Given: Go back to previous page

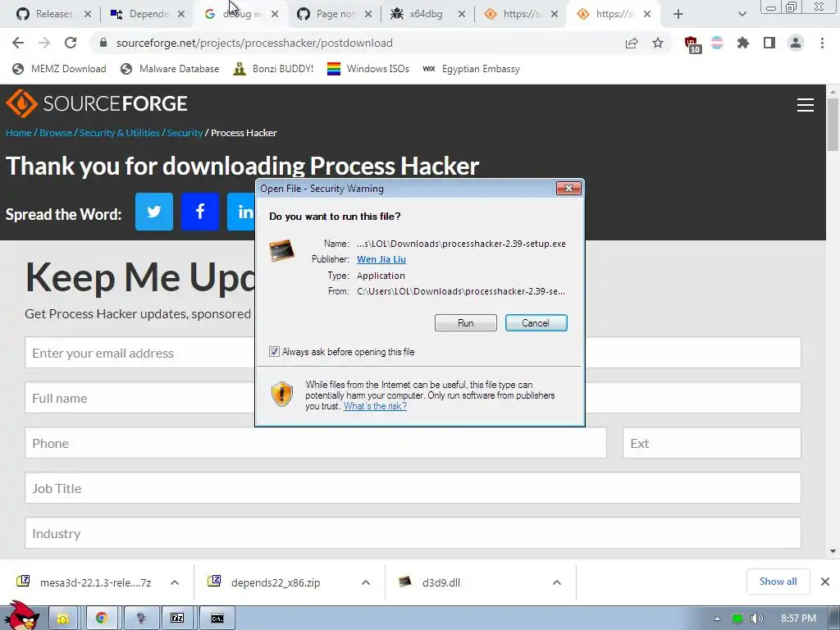Looking at the screenshot, I should pyautogui.click(x=18, y=43).
